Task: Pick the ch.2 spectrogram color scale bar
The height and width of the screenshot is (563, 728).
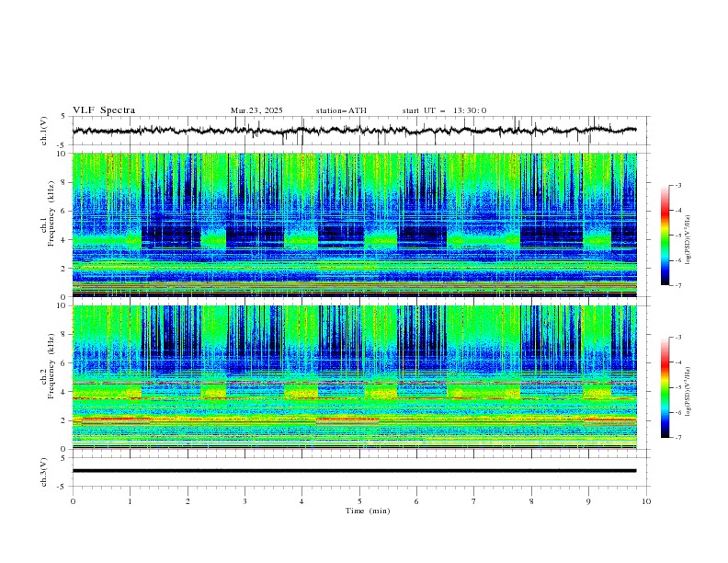Action: [x=665, y=387]
